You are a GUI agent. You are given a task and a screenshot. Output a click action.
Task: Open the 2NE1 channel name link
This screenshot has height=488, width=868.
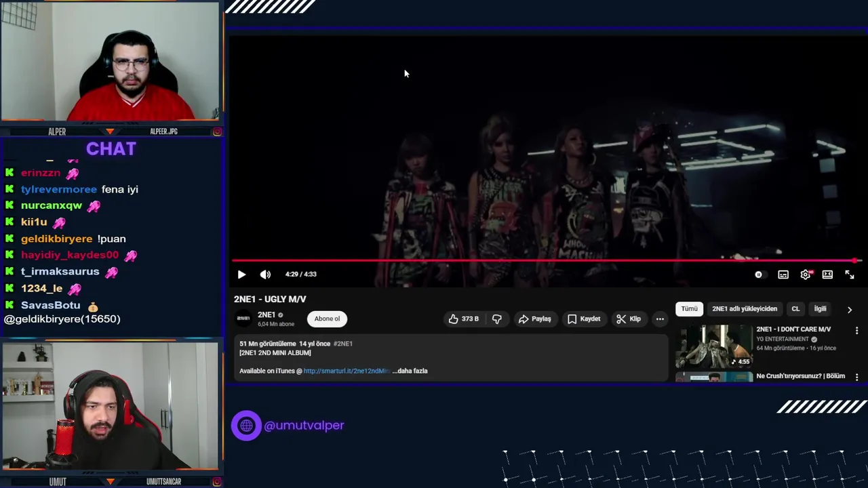point(267,314)
